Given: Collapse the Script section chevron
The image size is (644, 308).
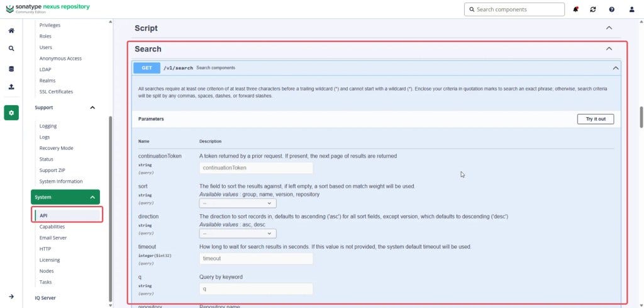Looking at the screenshot, I should [609, 28].
